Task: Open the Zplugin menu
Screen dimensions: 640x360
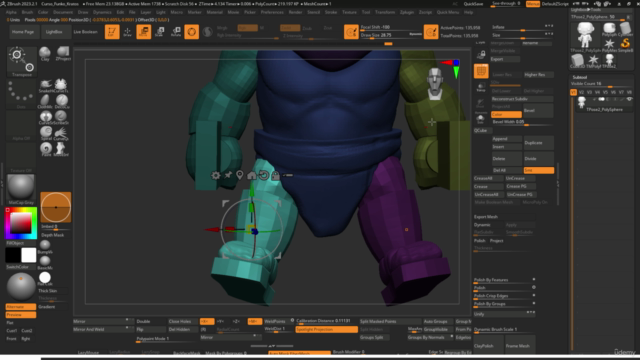Action: [407, 12]
